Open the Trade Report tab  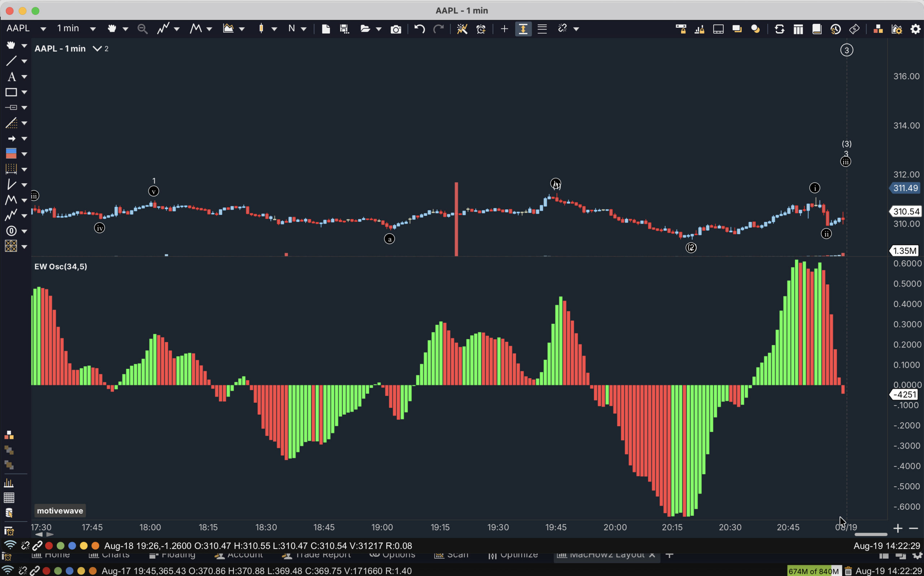click(317, 555)
